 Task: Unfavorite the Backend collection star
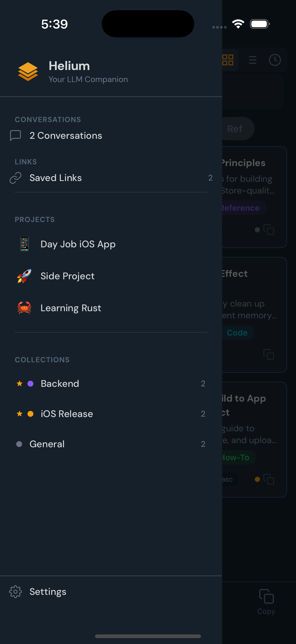coord(19,383)
